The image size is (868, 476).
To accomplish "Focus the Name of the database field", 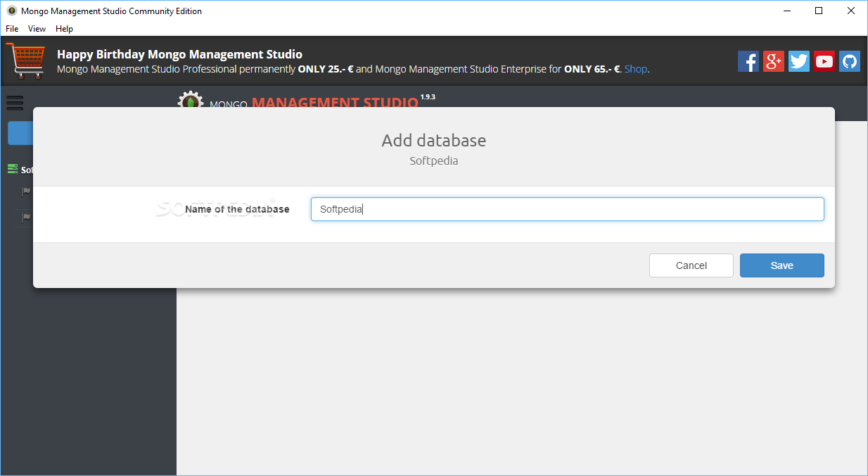I will 567,209.
